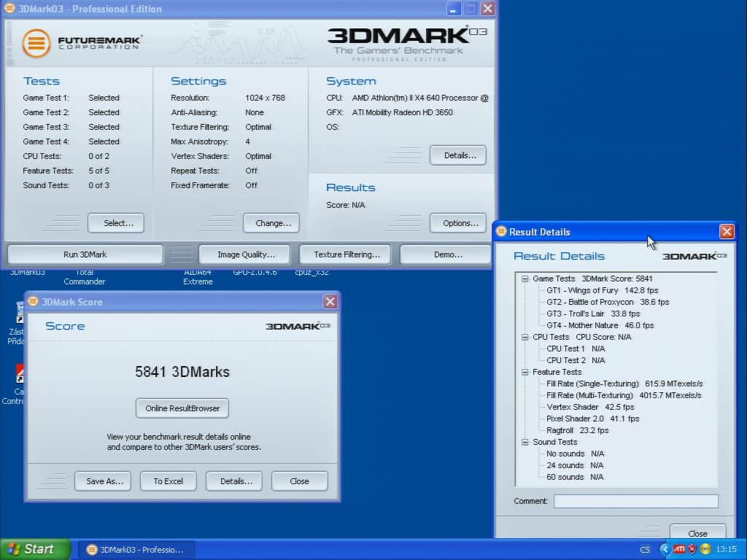Click the Total Commander desktop shortcut label
Screen dimensions: 747x560
[85, 276]
